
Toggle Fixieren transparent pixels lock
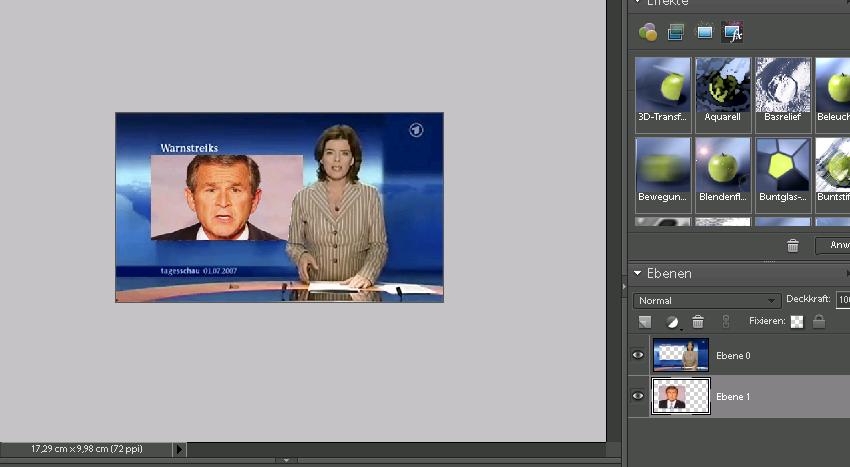pyautogui.click(x=797, y=322)
